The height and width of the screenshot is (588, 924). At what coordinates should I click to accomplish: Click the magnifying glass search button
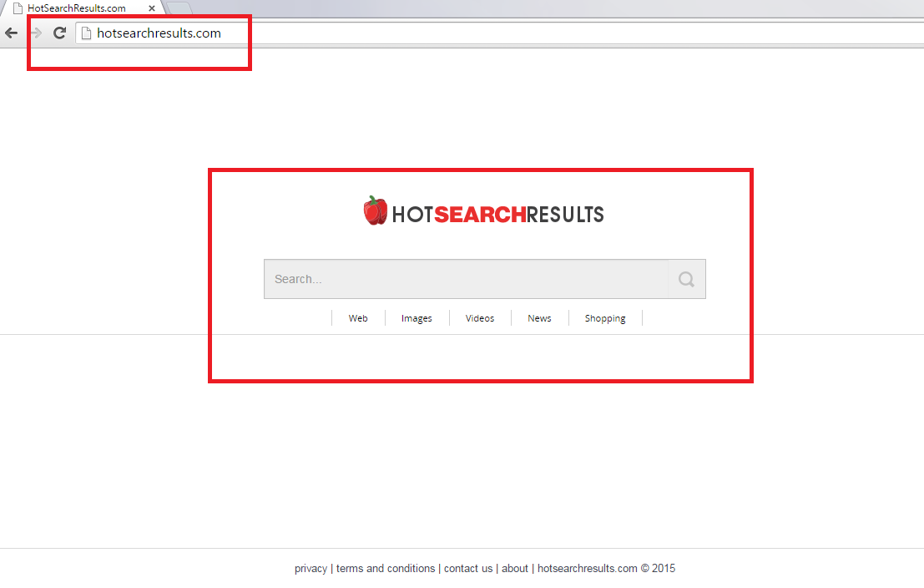686,279
